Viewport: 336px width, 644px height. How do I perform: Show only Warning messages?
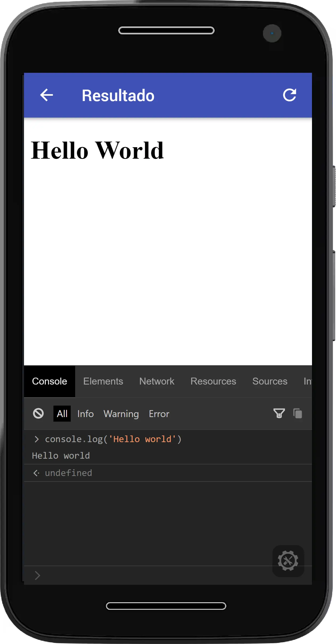tap(121, 414)
